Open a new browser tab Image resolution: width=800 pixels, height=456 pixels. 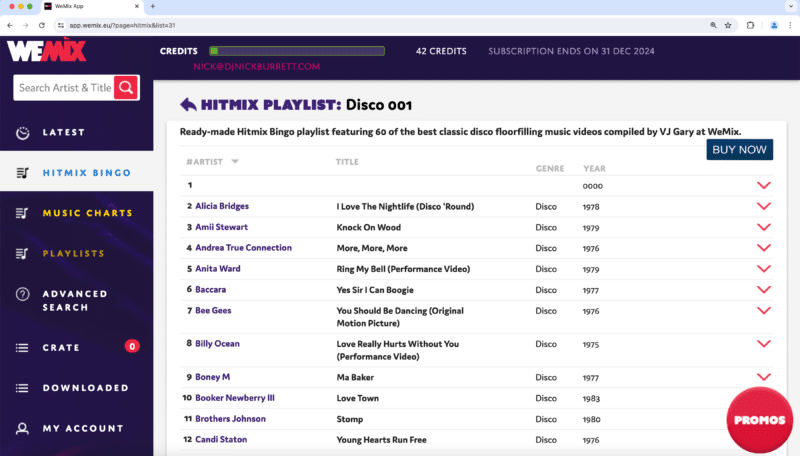tap(153, 6)
